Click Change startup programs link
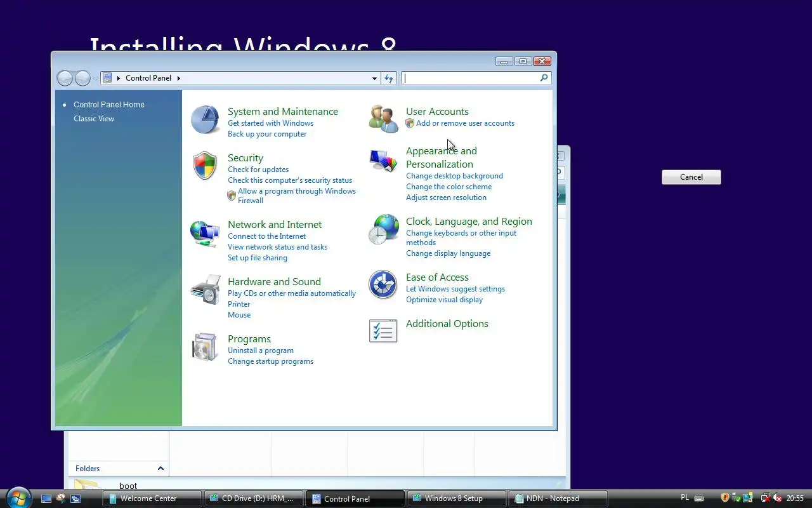 pos(271,361)
